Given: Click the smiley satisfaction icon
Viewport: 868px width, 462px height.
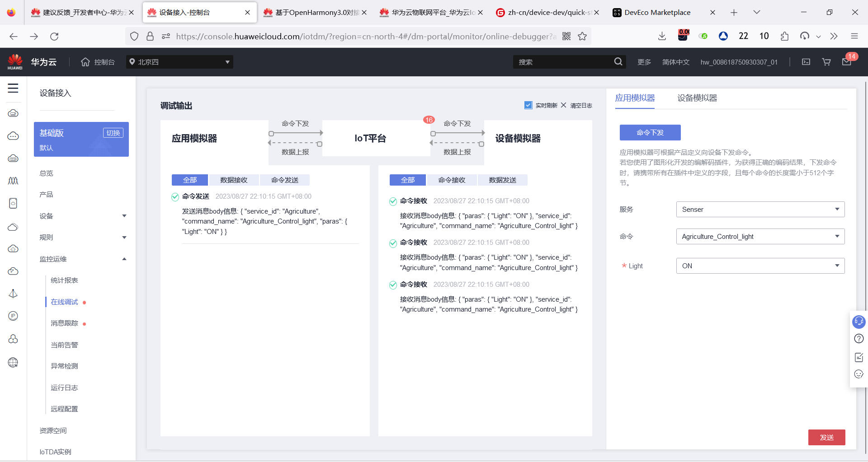Looking at the screenshot, I should [859, 374].
